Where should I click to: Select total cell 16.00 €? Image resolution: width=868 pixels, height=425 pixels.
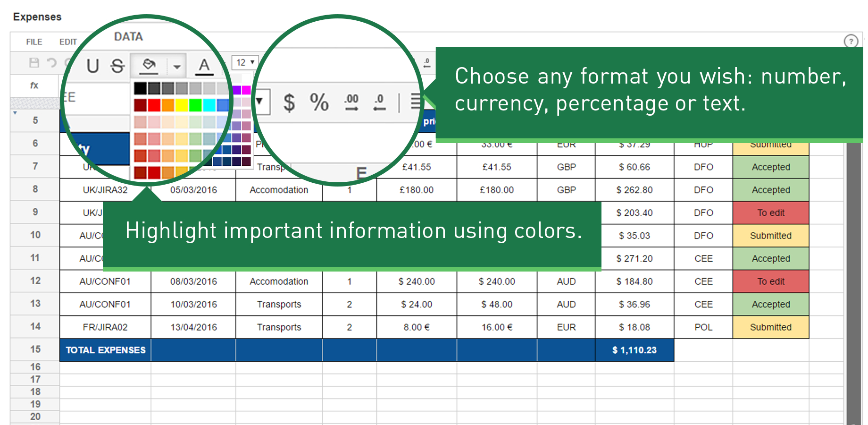click(x=497, y=327)
